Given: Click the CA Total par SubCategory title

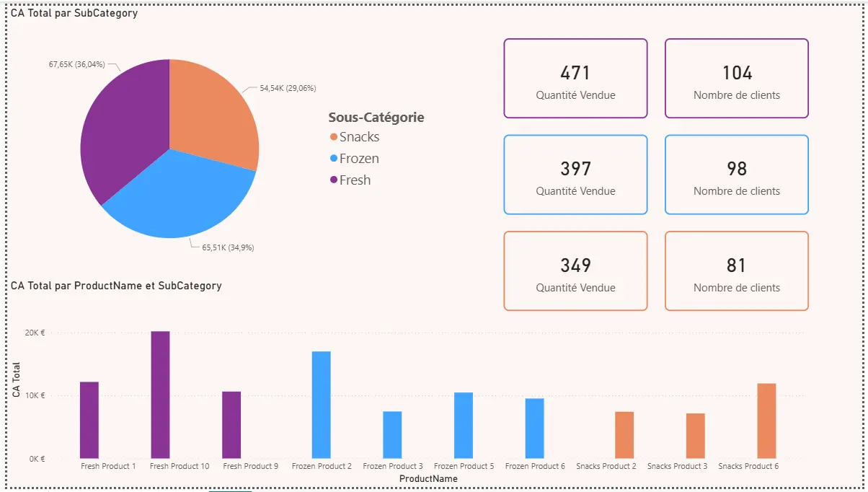Looking at the screenshot, I should coord(72,13).
